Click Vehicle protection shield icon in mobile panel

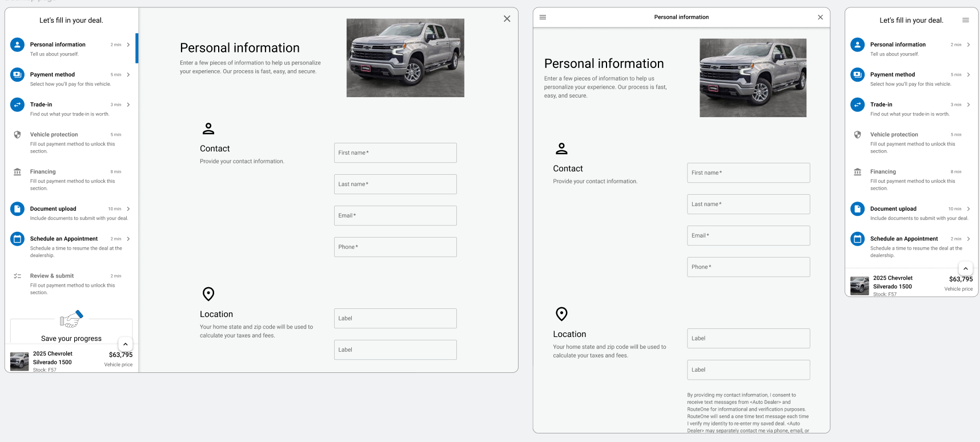click(858, 135)
